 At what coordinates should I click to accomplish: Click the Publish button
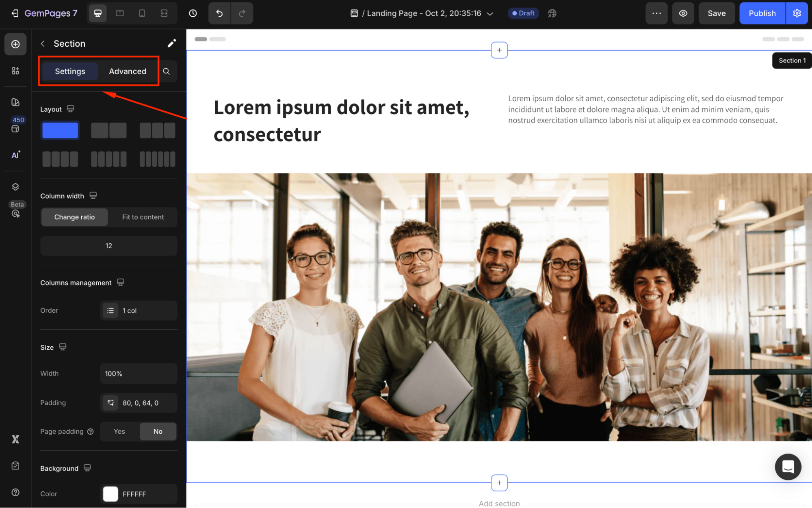[x=762, y=13]
